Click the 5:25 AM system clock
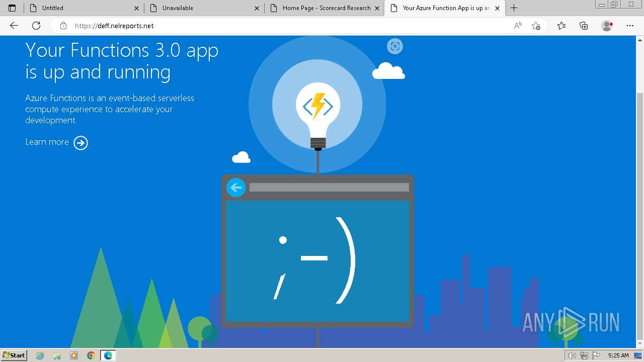Screen dimensions: 644x362 click(x=618, y=355)
